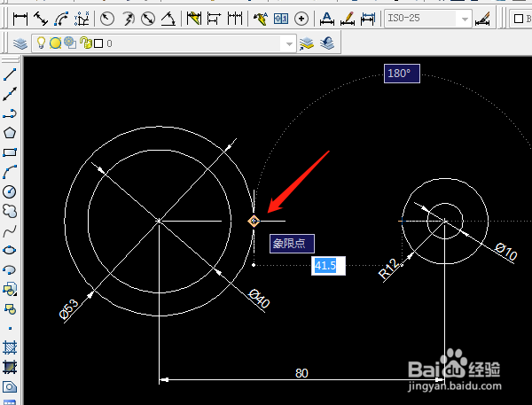Toggle layer 0 on/off light bulb
This screenshot has height=405, width=532.
(41, 43)
